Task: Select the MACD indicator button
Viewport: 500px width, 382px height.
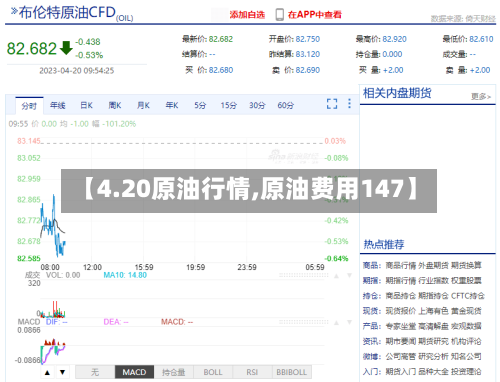Action: [x=134, y=372]
